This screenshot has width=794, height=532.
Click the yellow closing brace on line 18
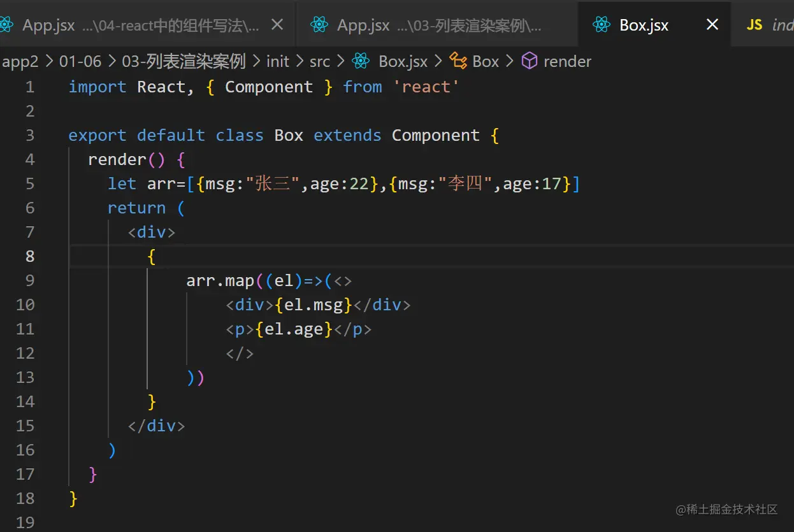[73, 498]
